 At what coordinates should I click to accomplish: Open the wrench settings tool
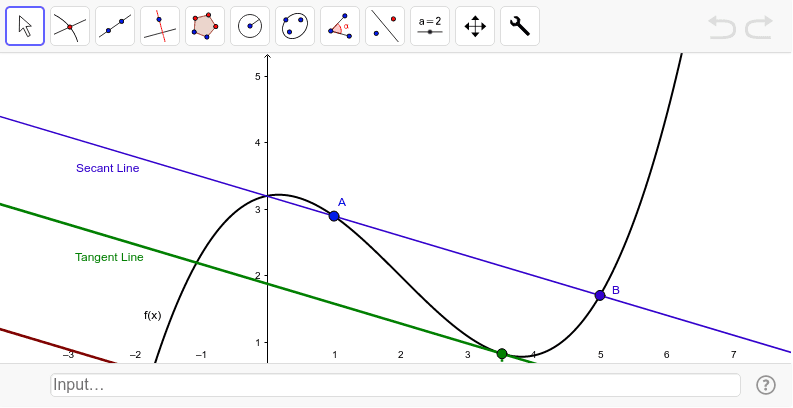pyautogui.click(x=520, y=26)
